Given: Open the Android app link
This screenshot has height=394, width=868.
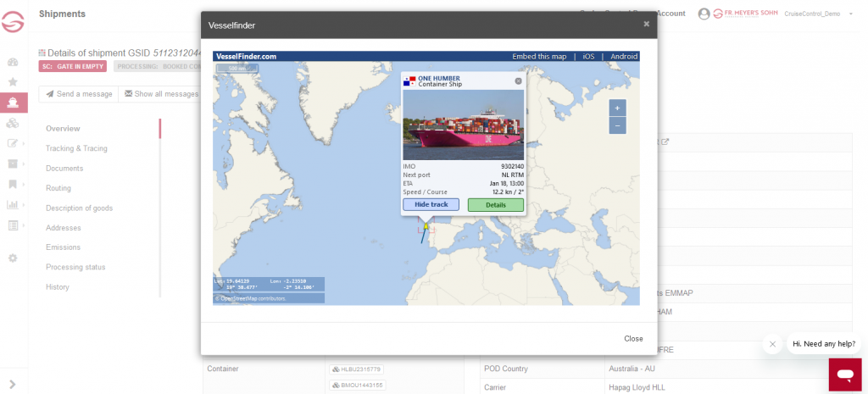Looking at the screenshot, I should (x=624, y=57).
